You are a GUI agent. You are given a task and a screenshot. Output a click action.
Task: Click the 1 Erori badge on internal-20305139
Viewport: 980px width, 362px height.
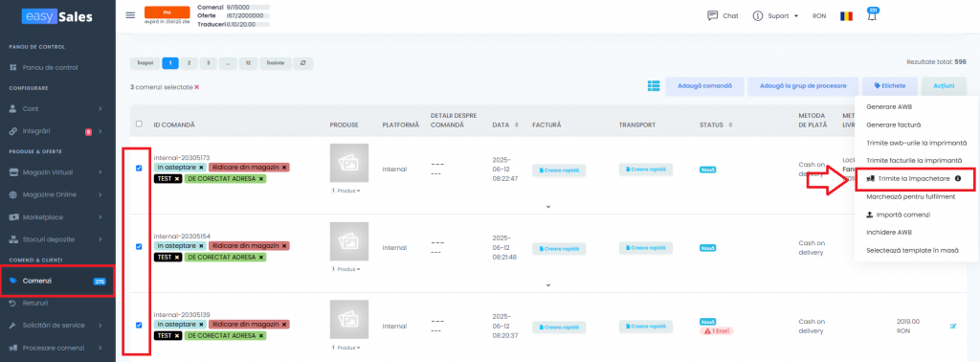[716, 330]
